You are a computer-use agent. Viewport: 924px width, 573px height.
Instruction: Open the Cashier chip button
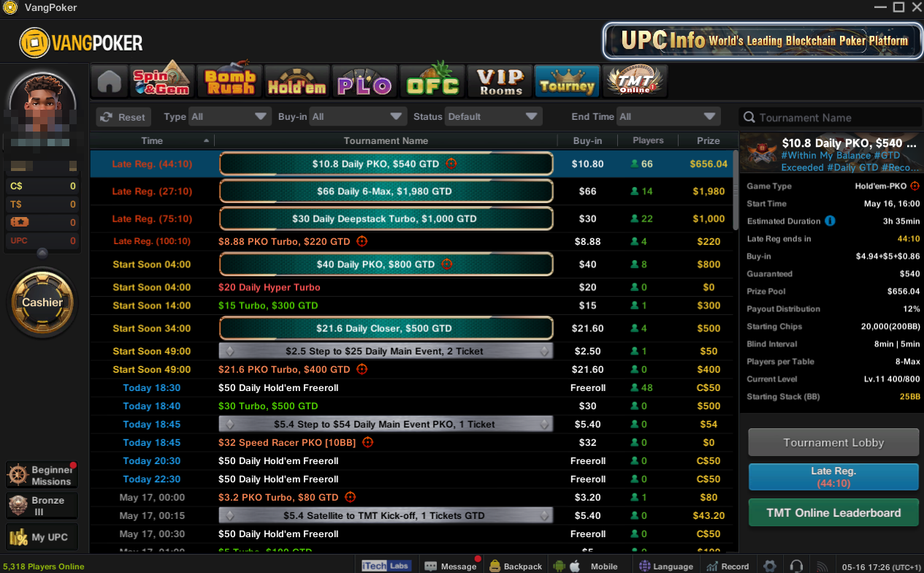point(42,302)
